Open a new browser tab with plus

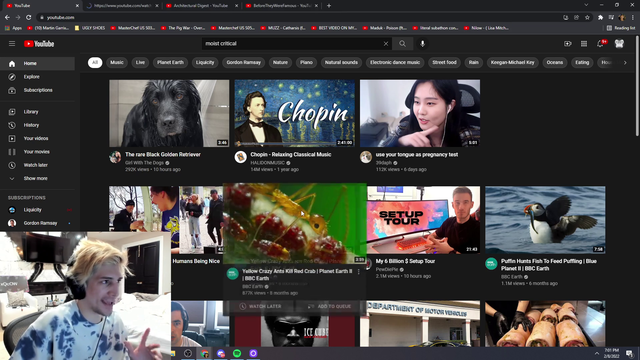click(329, 6)
